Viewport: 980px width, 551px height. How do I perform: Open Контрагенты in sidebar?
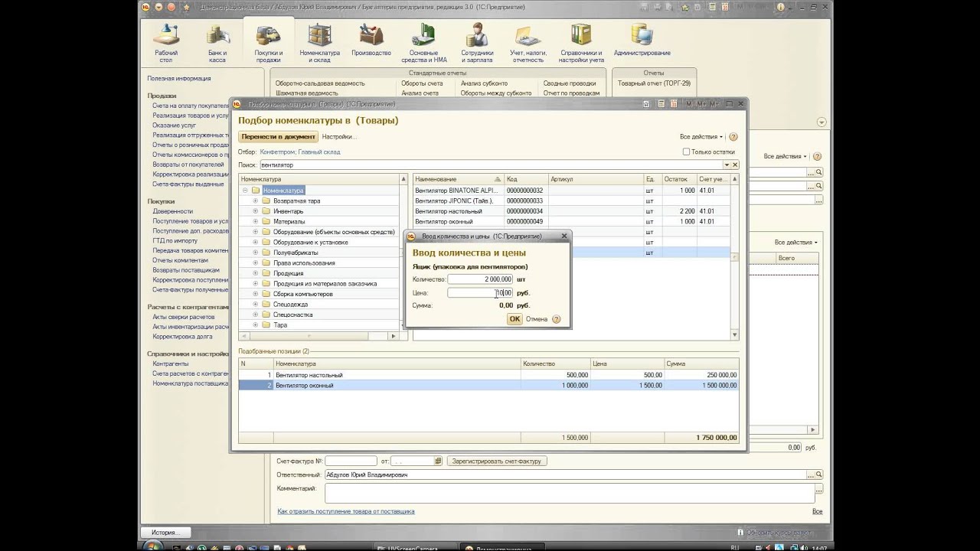(171, 364)
